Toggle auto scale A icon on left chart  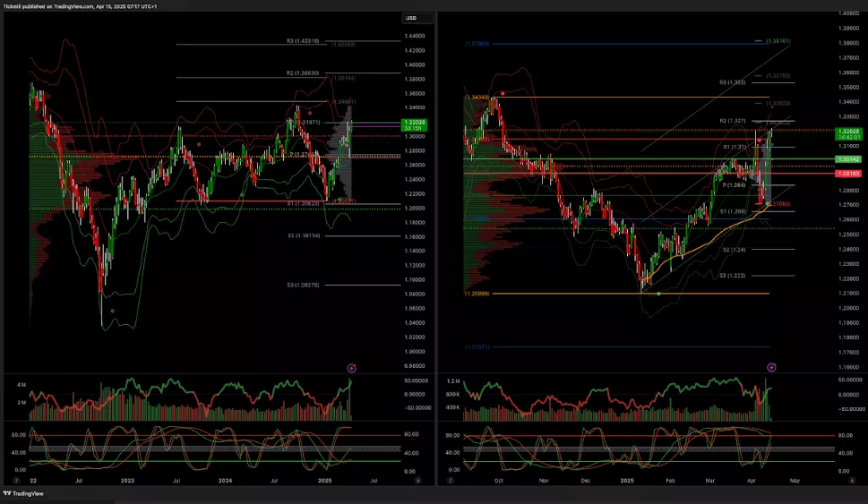tap(417, 481)
